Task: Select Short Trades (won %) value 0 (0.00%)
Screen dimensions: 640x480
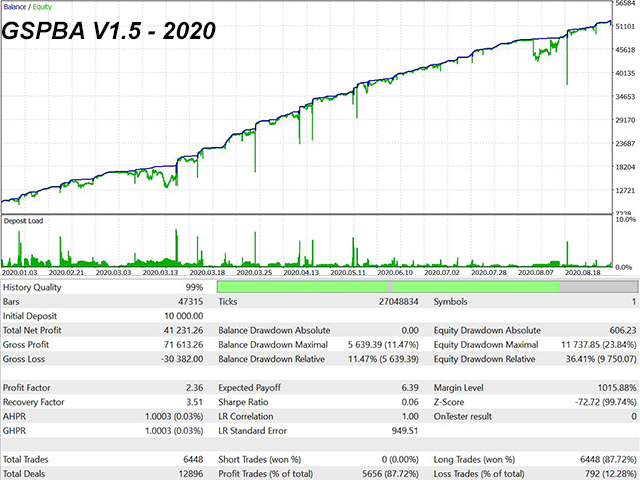Action: (400, 460)
